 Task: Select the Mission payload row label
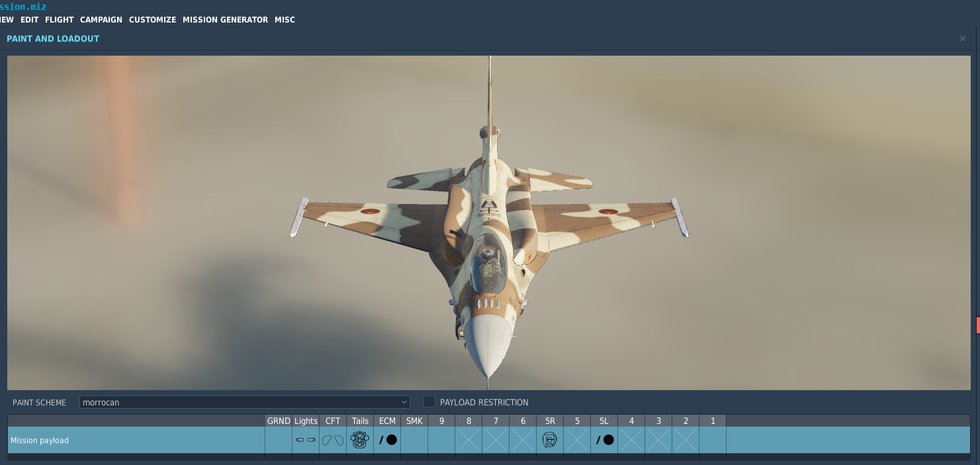40,440
